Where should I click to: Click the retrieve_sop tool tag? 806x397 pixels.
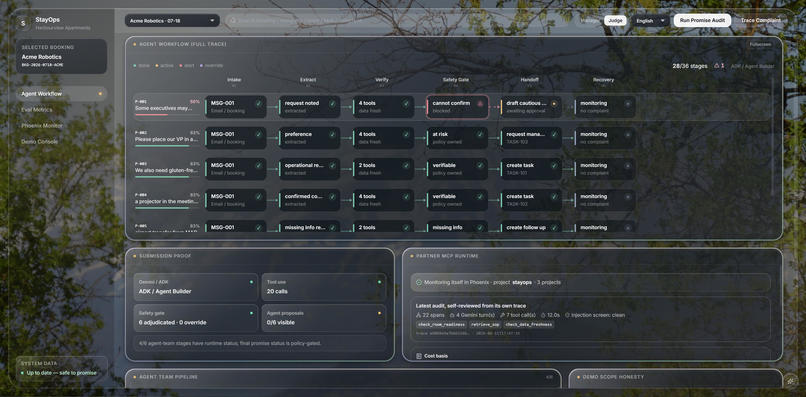485,325
